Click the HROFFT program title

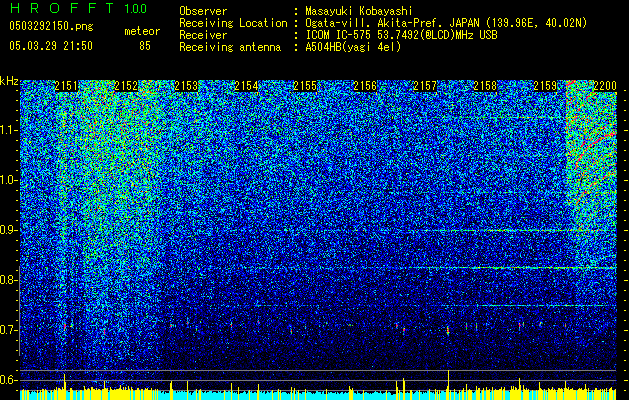click(x=62, y=8)
